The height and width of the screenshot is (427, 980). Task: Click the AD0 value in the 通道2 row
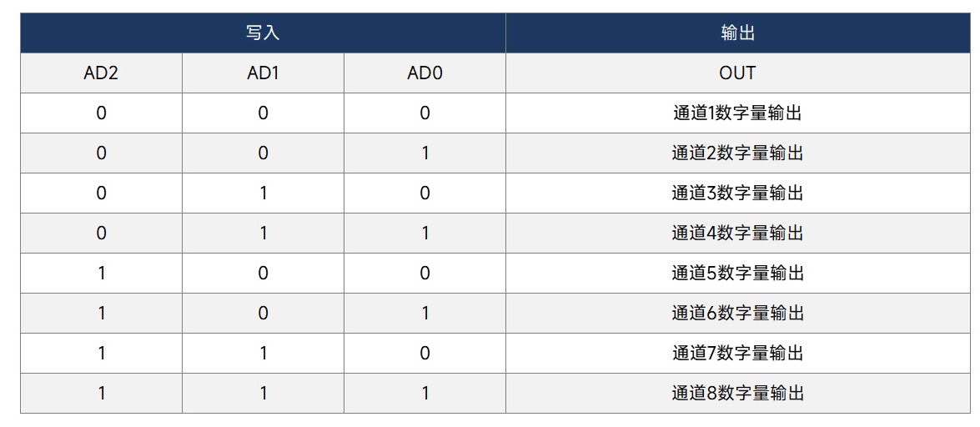pos(425,153)
